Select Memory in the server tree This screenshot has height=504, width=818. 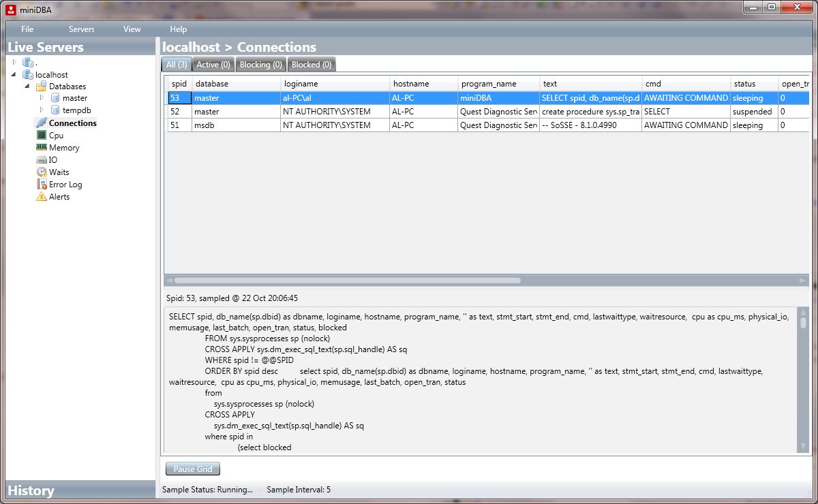pyautogui.click(x=64, y=148)
